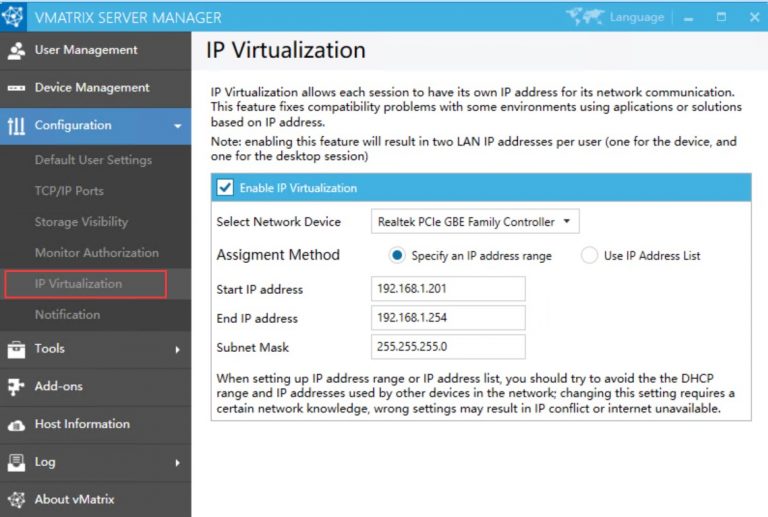The width and height of the screenshot is (768, 517).
Task: Click the Tools briefcase icon
Action: 16,349
